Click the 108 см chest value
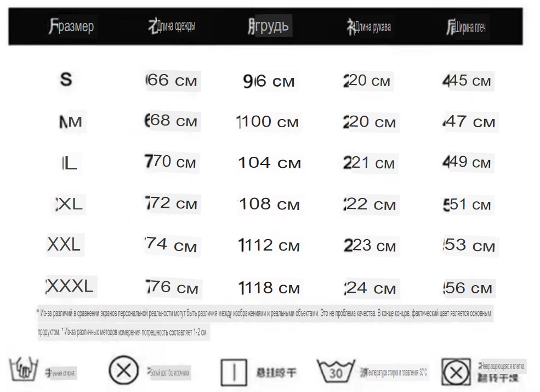 tap(269, 204)
